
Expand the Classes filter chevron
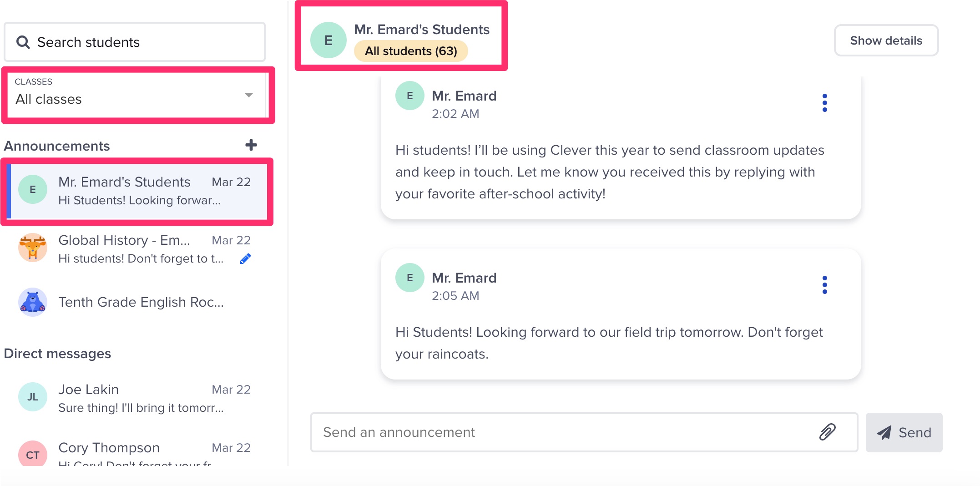point(248,96)
